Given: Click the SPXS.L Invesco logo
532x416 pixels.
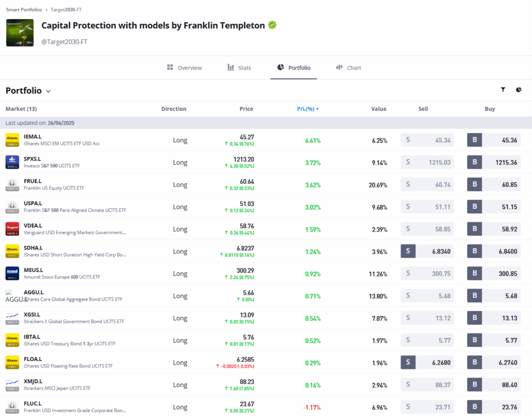Looking at the screenshot, I should [12, 162].
